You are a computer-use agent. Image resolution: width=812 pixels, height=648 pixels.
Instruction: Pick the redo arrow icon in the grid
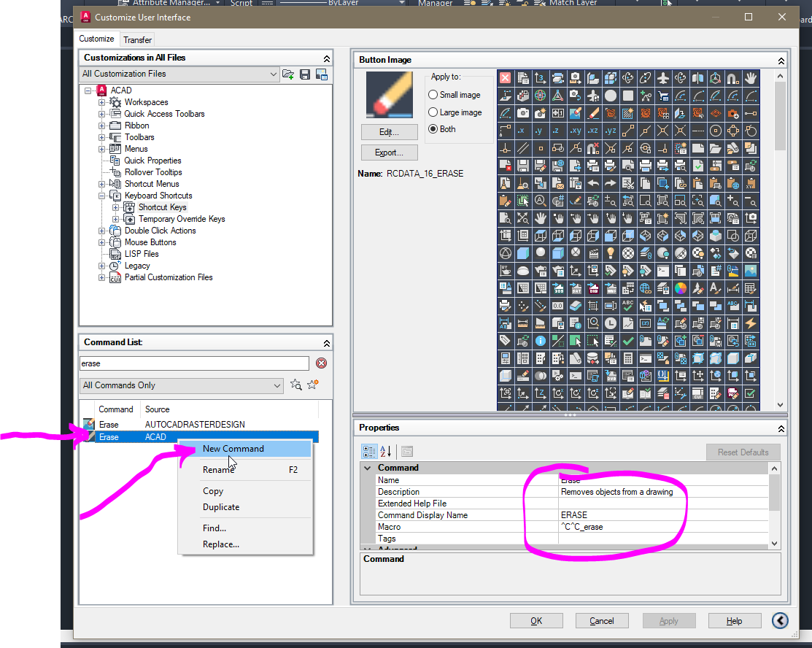(611, 183)
